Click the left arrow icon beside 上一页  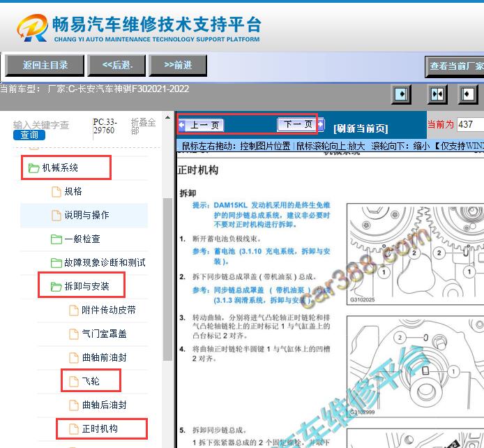tap(181, 125)
